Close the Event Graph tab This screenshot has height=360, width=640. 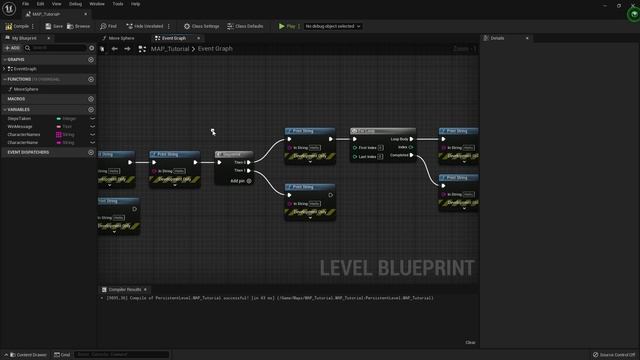198,38
